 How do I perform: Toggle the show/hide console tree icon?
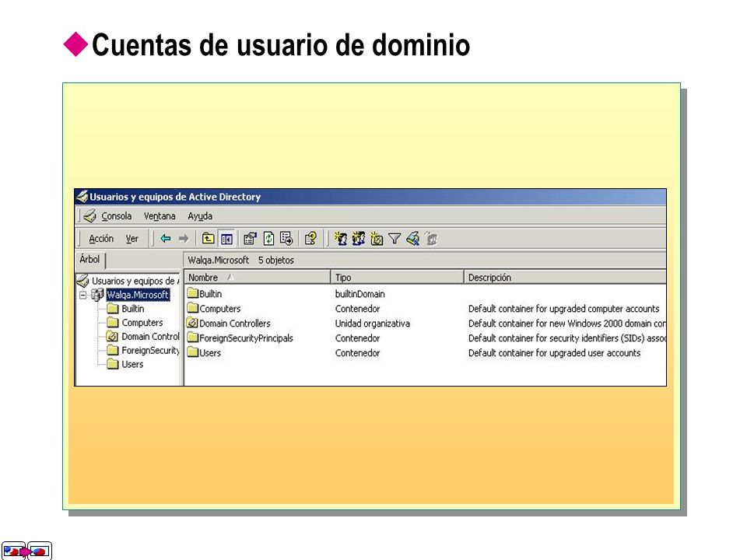226,239
